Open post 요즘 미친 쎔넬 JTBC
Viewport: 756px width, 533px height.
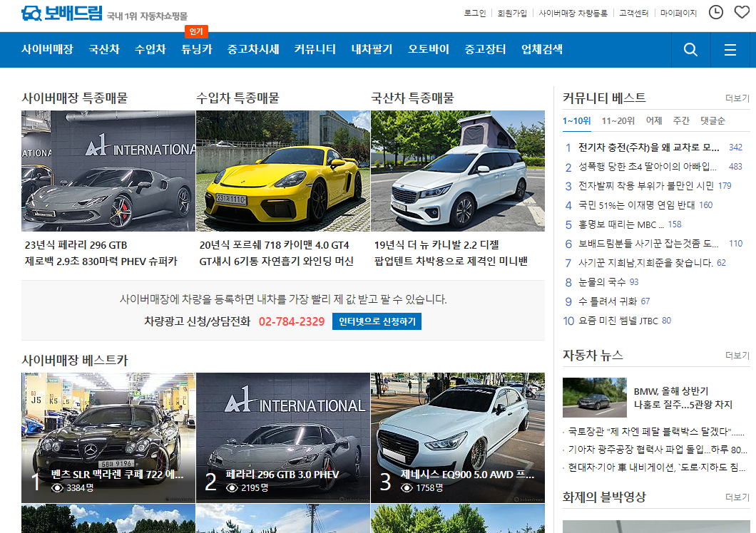click(x=618, y=321)
